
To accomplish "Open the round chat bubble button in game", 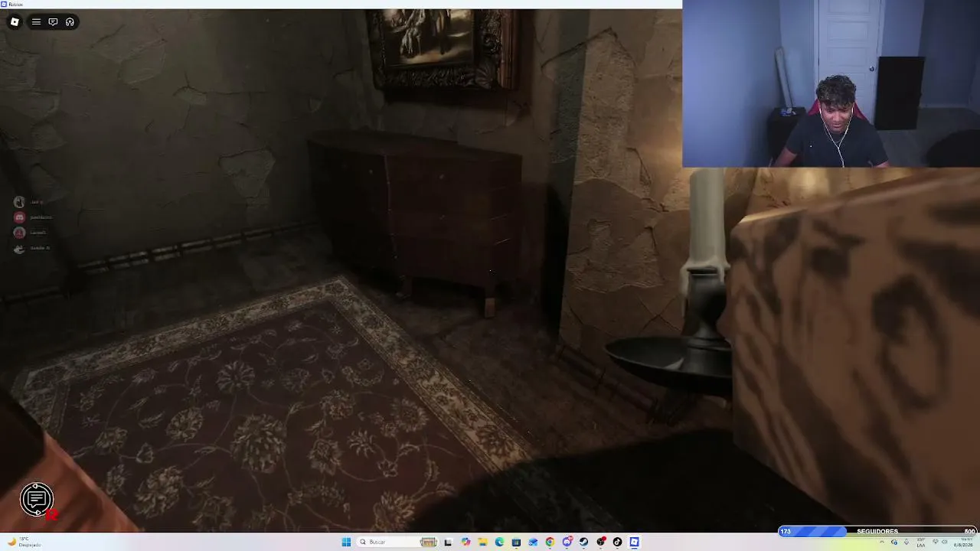I will pos(36,500).
